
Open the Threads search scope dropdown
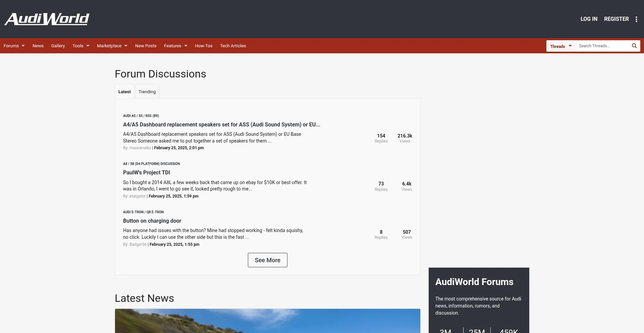click(x=561, y=46)
